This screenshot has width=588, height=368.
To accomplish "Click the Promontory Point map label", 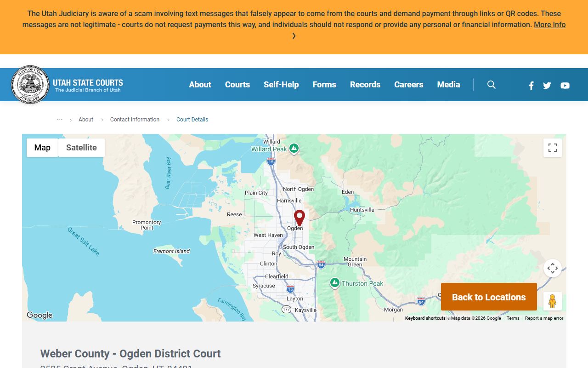I will [147, 225].
